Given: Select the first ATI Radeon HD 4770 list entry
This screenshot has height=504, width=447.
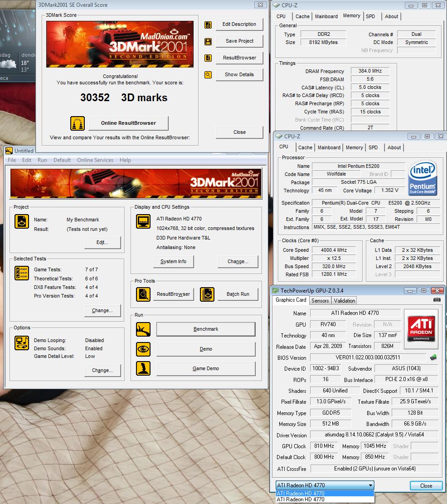Looking at the screenshot, I should [x=325, y=494].
